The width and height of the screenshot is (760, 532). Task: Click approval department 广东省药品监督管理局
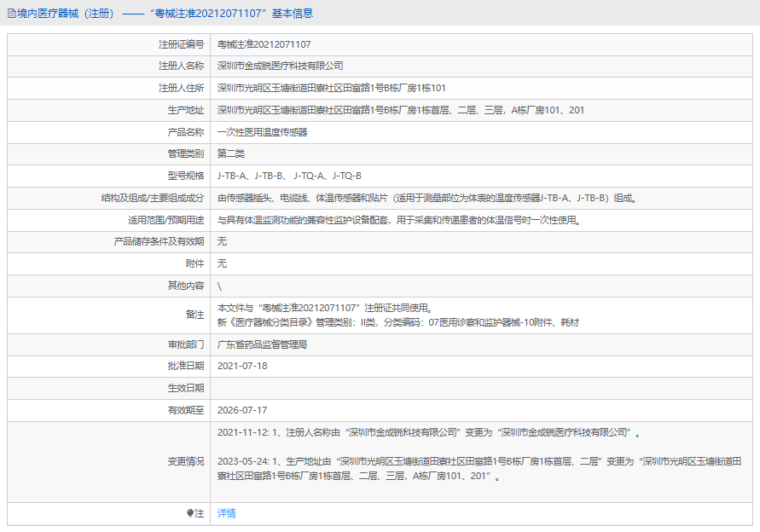click(x=262, y=344)
